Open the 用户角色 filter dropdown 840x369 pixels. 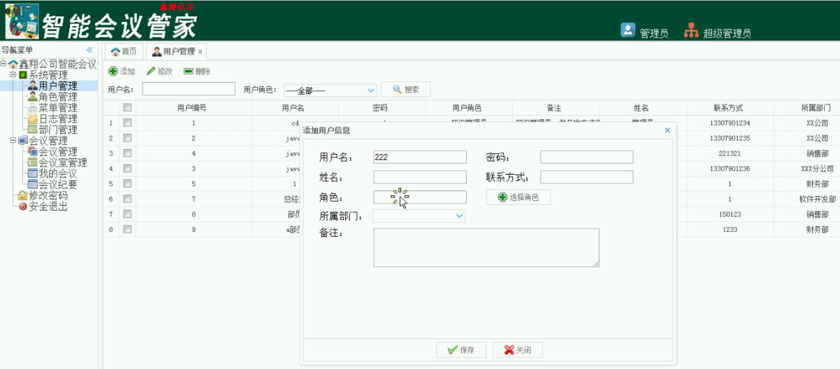coord(371,91)
